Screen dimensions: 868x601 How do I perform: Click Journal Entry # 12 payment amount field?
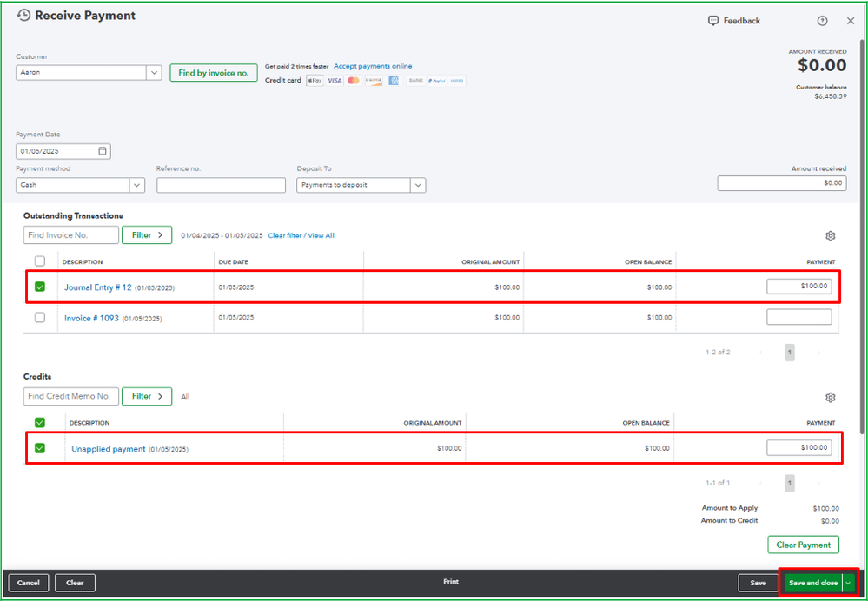coord(798,286)
